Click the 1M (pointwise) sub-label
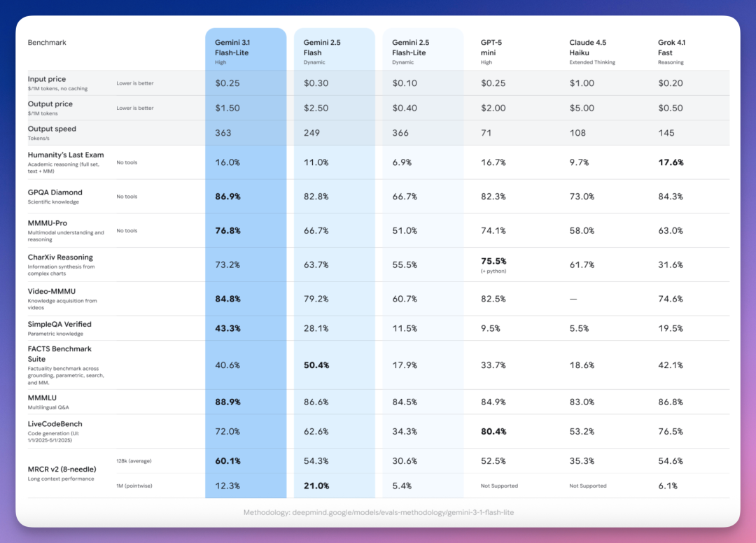Image resolution: width=756 pixels, height=543 pixels. (134, 486)
